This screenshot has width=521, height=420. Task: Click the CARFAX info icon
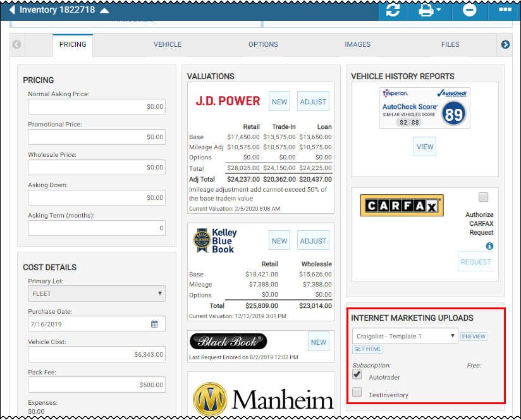point(489,246)
